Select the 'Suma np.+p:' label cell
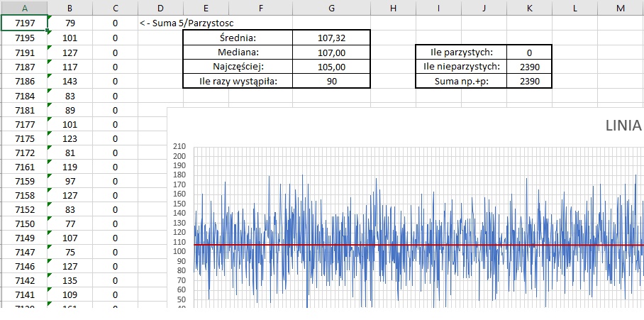644x320 pixels. [461, 81]
